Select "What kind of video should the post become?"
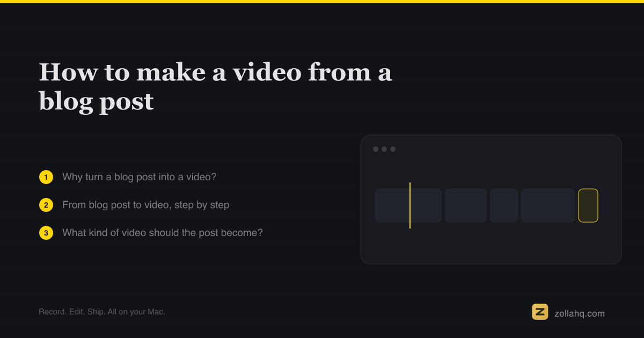Image resolution: width=644 pixels, height=338 pixels. (163, 233)
